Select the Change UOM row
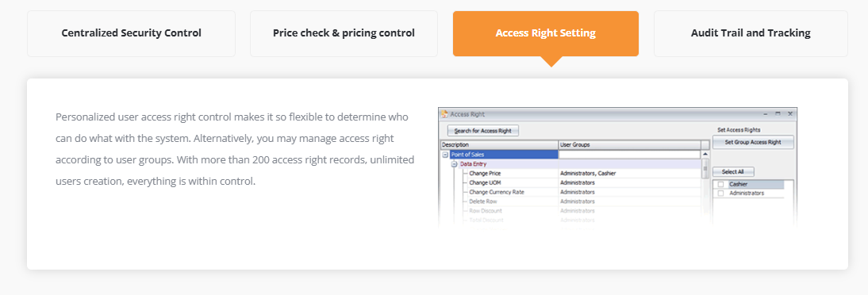This screenshot has height=295, width=868. [x=570, y=182]
